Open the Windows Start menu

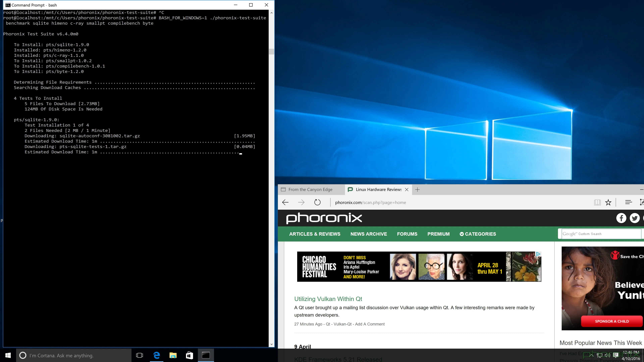pos(8,355)
